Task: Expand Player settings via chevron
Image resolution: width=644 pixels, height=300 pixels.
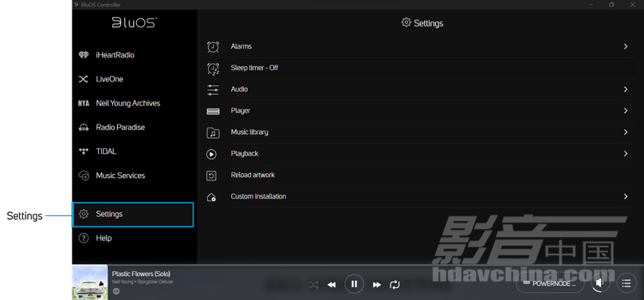Action: coord(626,111)
